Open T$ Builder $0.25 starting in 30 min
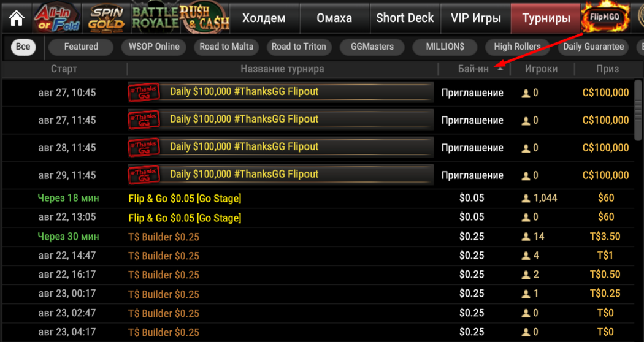 click(x=164, y=237)
